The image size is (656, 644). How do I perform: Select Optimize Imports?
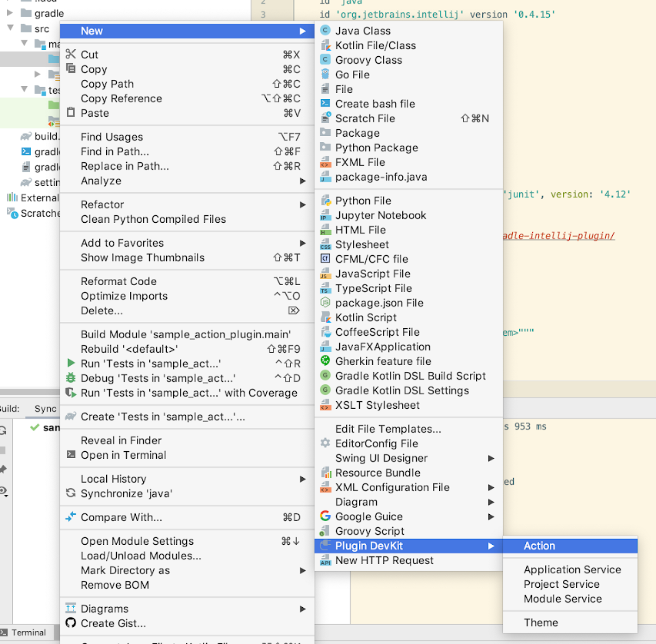(x=187, y=296)
